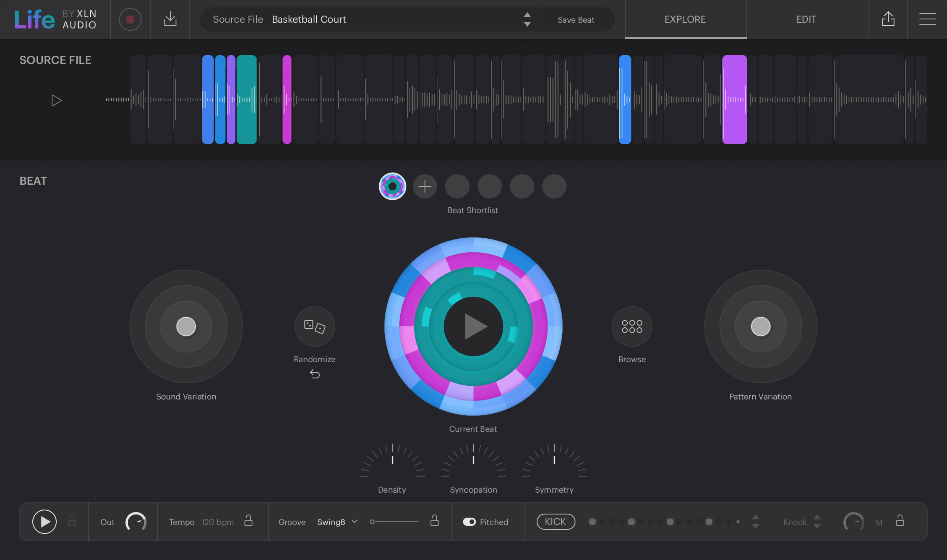Adjust the Density dial
The width and height of the screenshot is (947, 560).
pyautogui.click(x=393, y=461)
